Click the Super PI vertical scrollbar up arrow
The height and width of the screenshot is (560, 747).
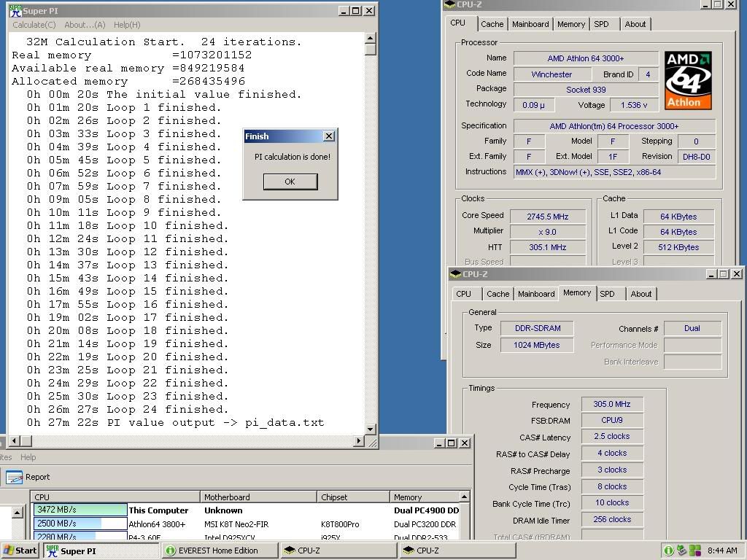point(371,38)
